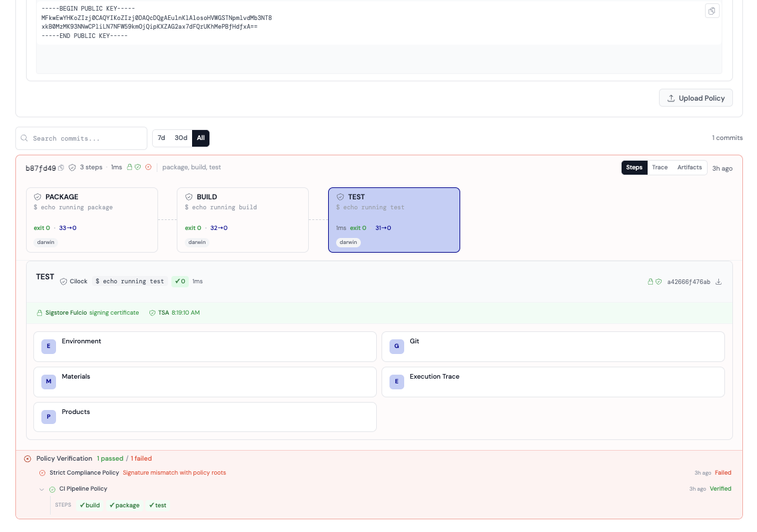The height and width of the screenshot is (532, 757).
Task: Click CI Pipeline Policy verified icon
Action: 52,489
